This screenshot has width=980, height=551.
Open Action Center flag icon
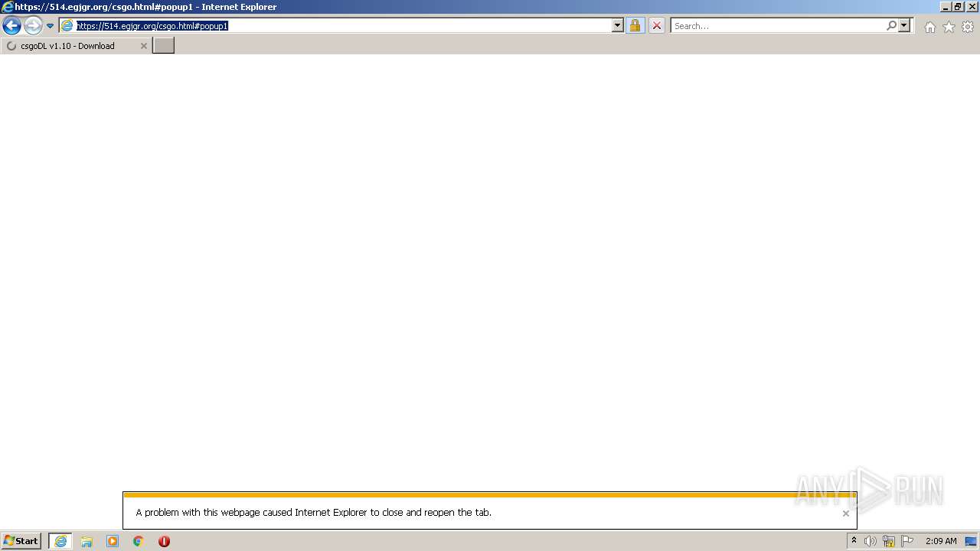click(907, 541)
